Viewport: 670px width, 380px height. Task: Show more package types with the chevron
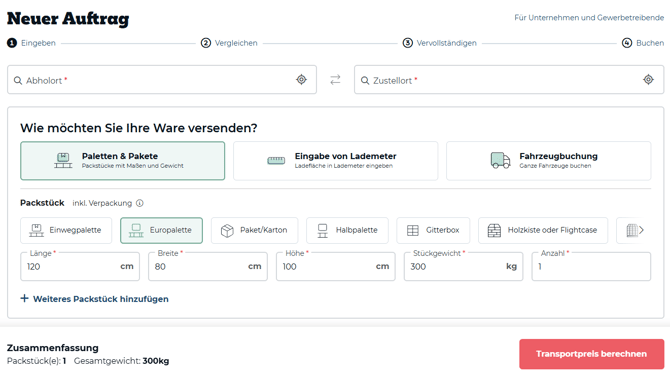point(641,230)
